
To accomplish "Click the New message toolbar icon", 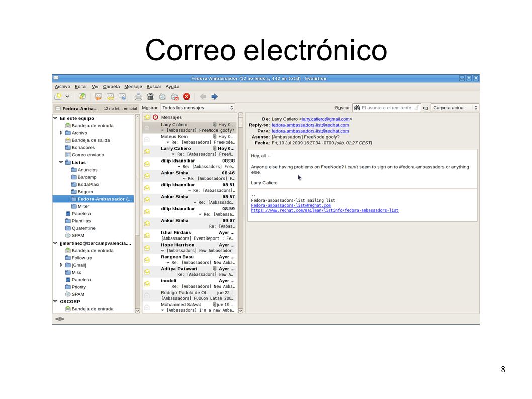I will click(x=58, y=97).
